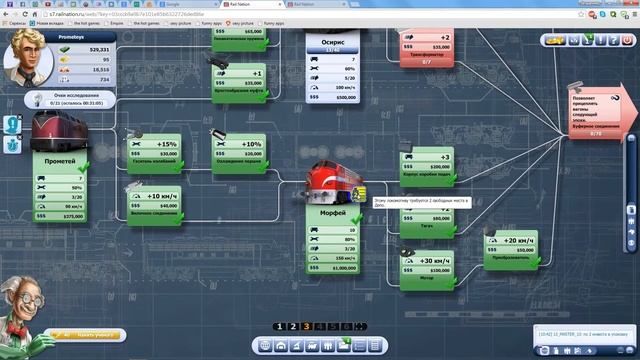Select era 3 tab

[x=307, y=327]
